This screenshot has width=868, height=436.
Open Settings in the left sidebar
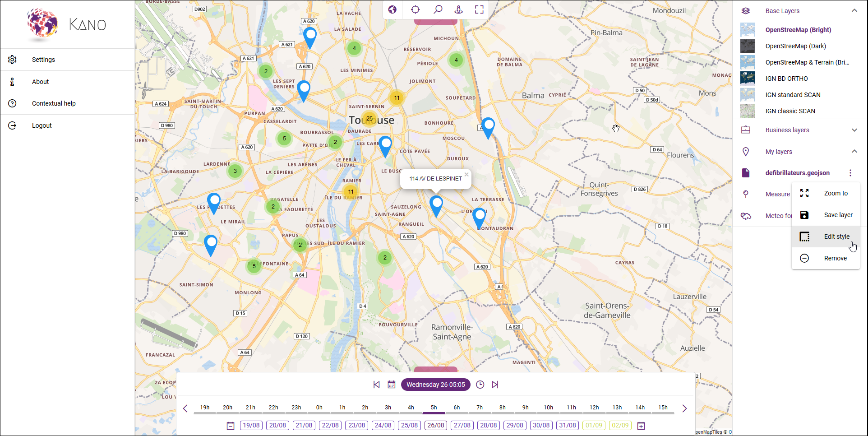click(68, 60)
